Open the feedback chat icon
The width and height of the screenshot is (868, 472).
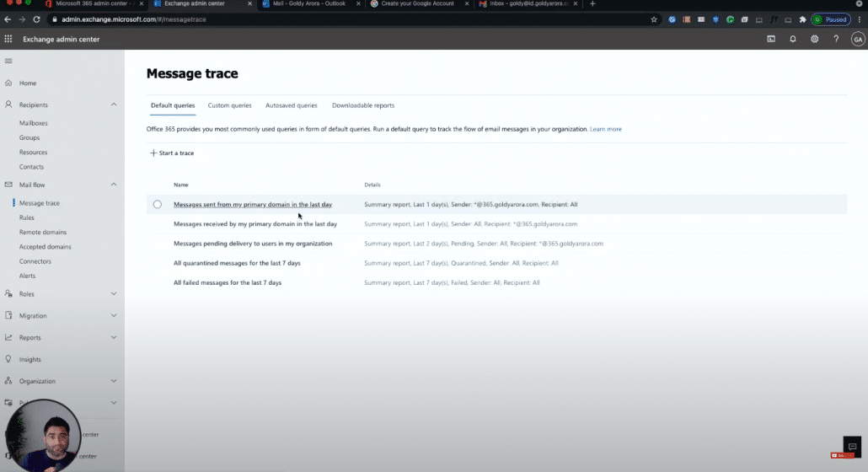(852, 446)
